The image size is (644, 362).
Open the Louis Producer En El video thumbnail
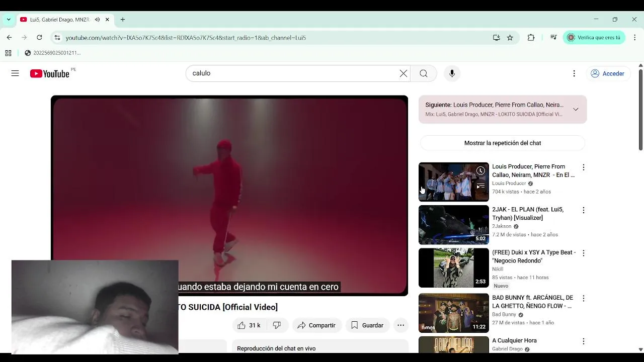click(453, 182)
